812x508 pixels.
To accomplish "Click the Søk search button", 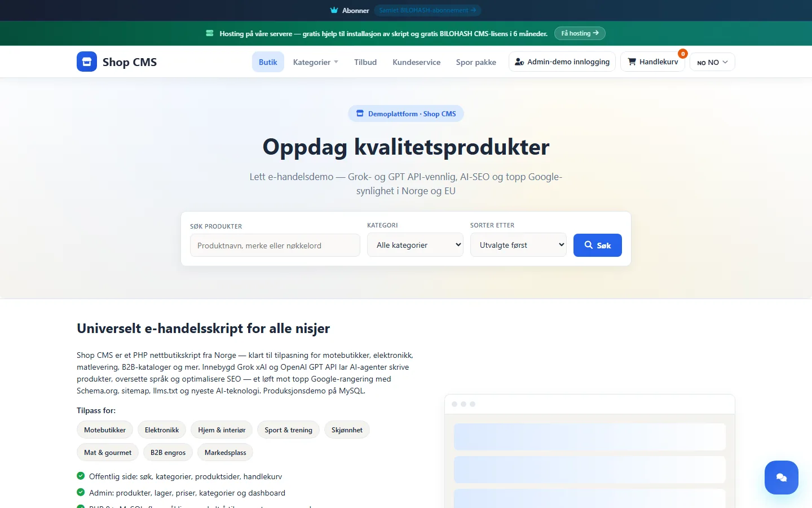I will pyautogui.click(x=598, y=245).
